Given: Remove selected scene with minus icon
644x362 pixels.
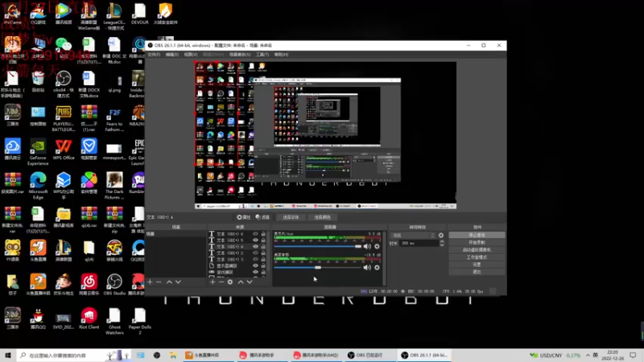Looking at the screenshot, I should [x=159, y=282].
